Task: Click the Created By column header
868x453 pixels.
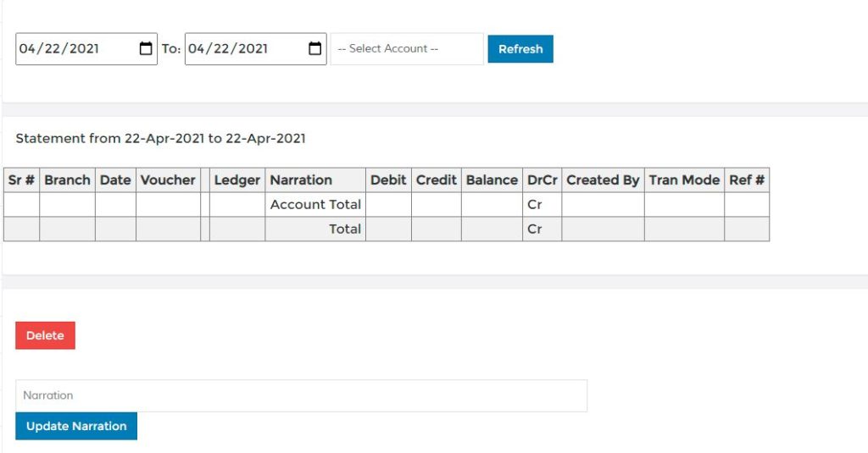Action: [x=603, y=180]
